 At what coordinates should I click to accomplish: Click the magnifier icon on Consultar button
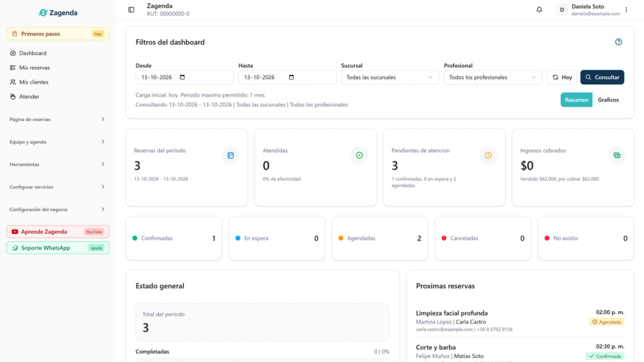588,77
